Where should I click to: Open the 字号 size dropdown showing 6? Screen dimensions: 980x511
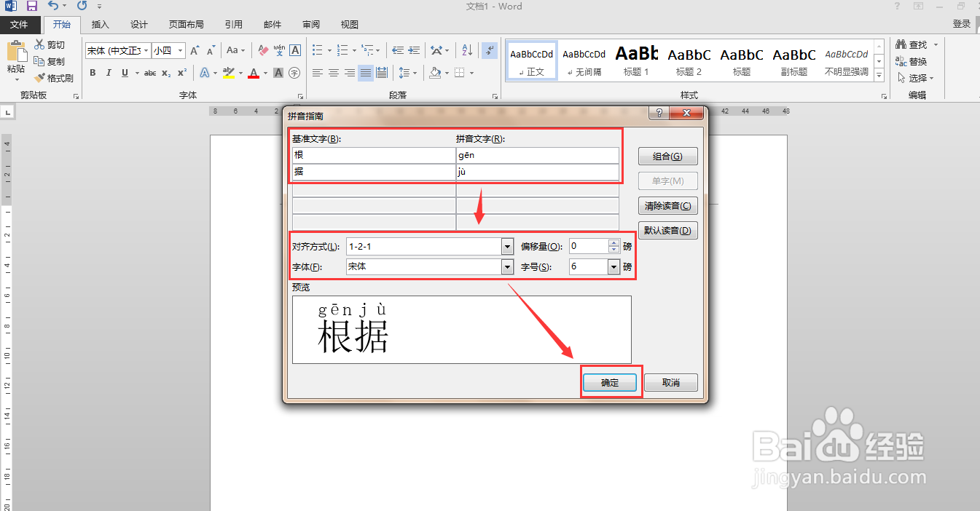pyautogui.click(x=613, y=266)
